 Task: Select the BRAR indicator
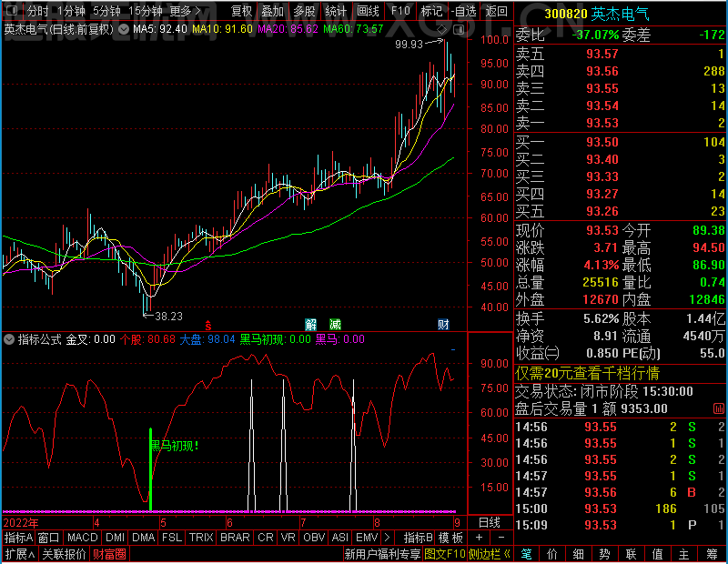[x=235, y=538]
